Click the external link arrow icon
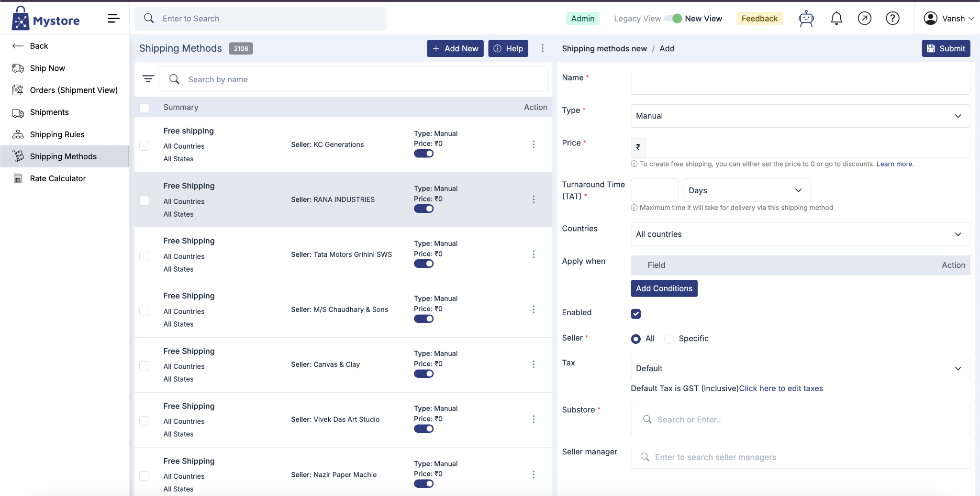This screenshot has height=496, width=980. point(864,19)
